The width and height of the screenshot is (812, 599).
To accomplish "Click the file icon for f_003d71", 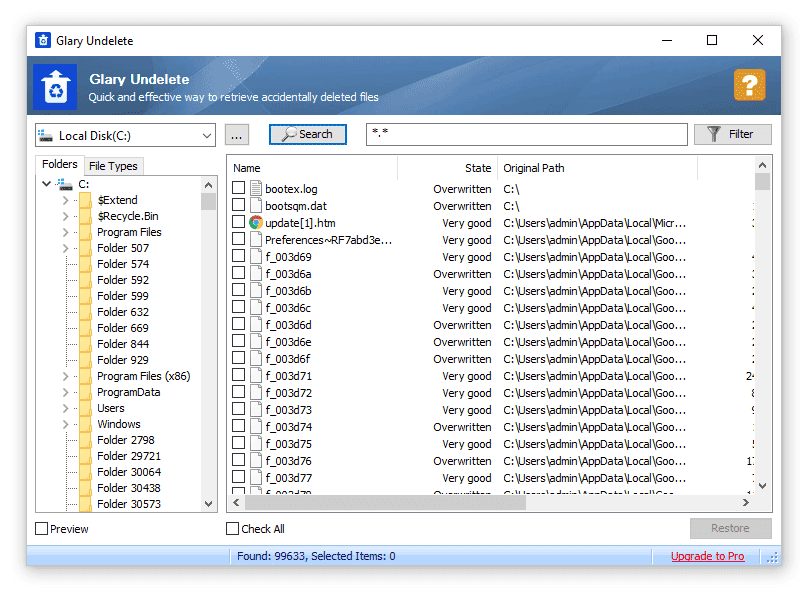I will pyautogui.click(x=256, y=376).
